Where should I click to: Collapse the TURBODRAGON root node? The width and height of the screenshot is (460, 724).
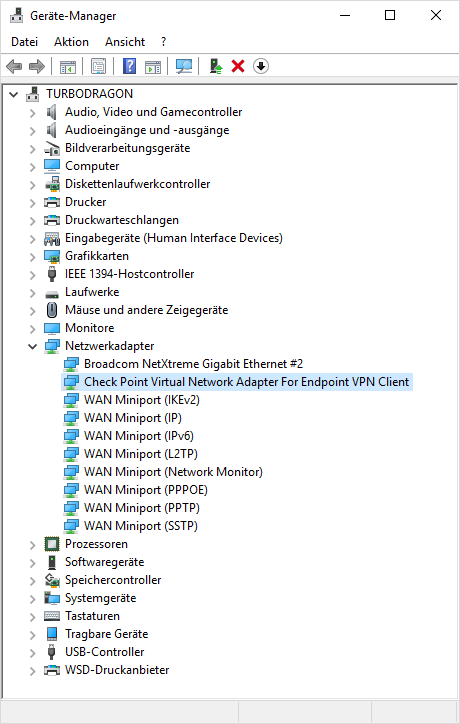(x=13, y=94)
